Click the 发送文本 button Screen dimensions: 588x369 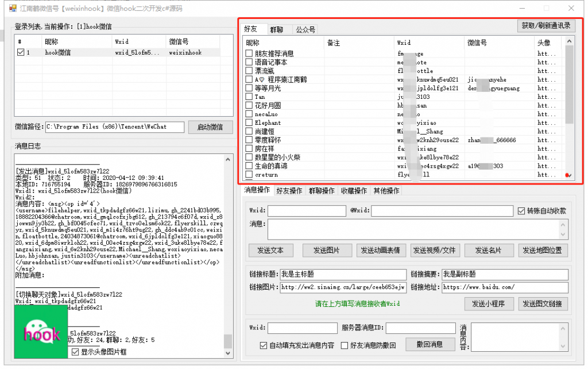pos(271,251)
